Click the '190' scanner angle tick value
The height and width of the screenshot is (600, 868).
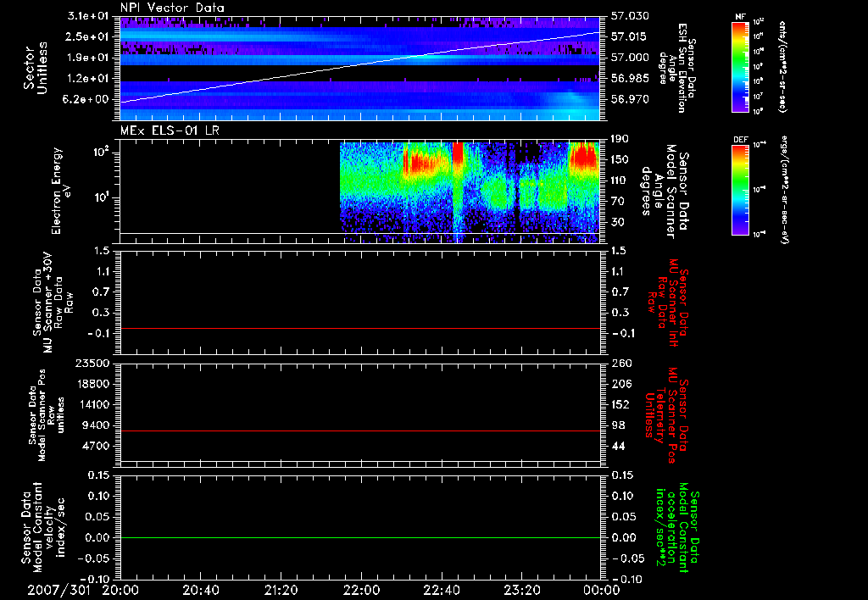click(620, 139)
